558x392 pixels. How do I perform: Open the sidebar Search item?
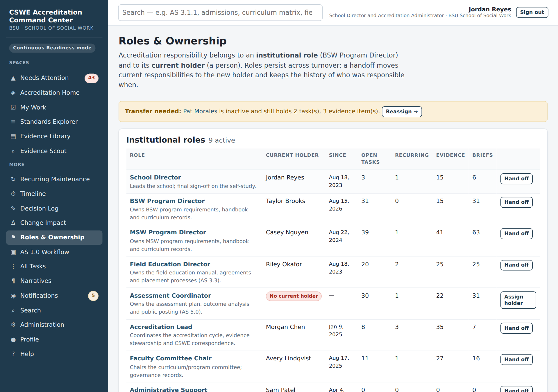(x=54, y=310)
